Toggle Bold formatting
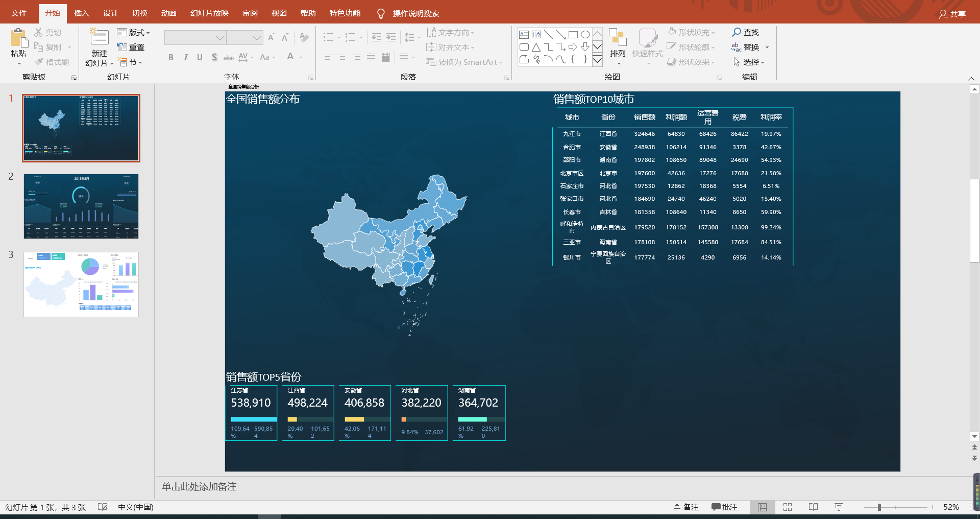980x519 pixels. pyautogui.click(x=171, y=57)
